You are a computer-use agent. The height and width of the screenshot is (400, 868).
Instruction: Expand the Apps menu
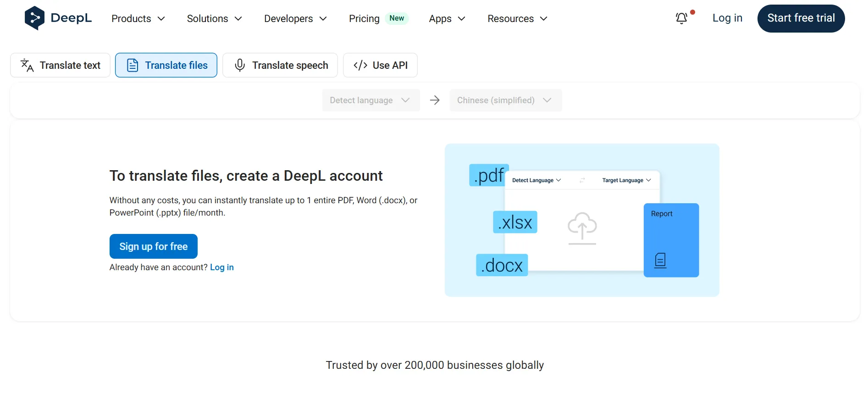coord(447,18)
